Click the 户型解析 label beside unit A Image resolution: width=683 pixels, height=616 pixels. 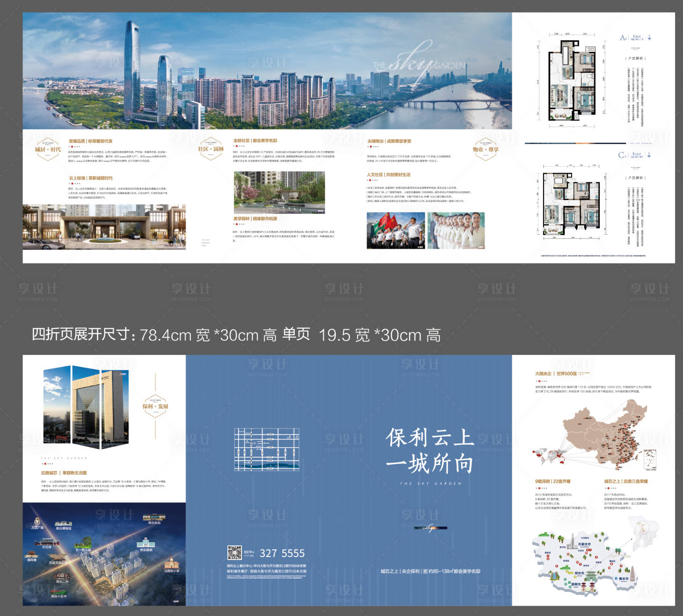point(635,58)
